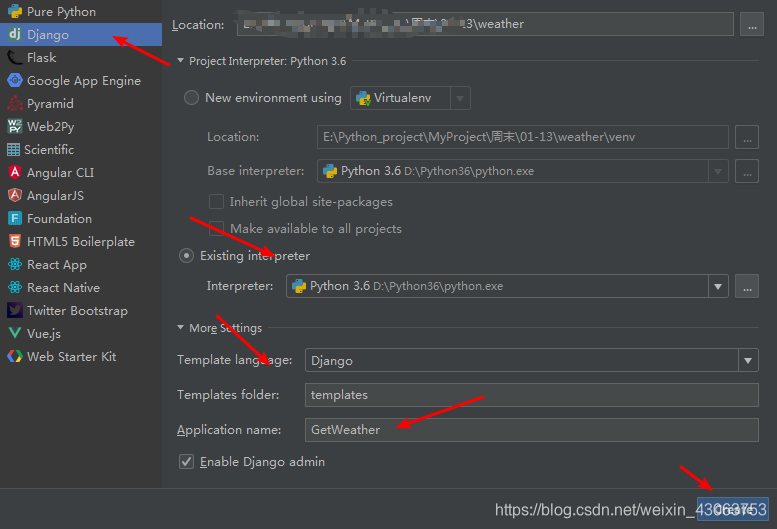Open the Virtualenv environment dropdown
777x529 pixels.
460,98
